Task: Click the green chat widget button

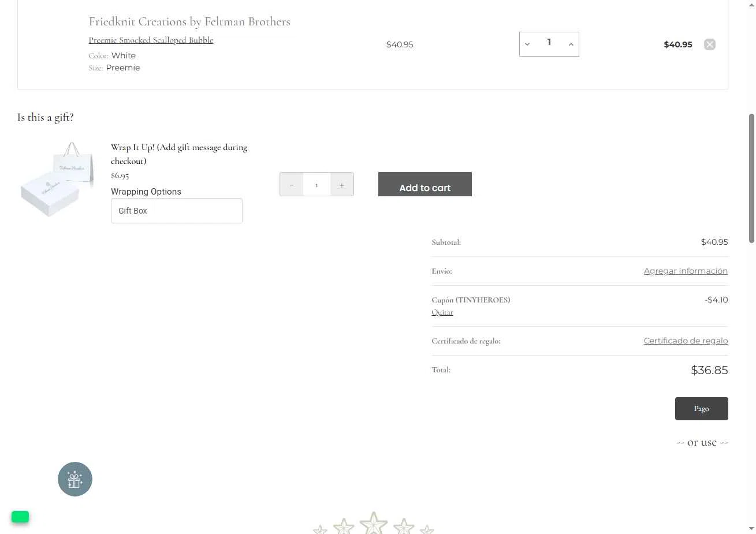Action: (x=20, y=517)
